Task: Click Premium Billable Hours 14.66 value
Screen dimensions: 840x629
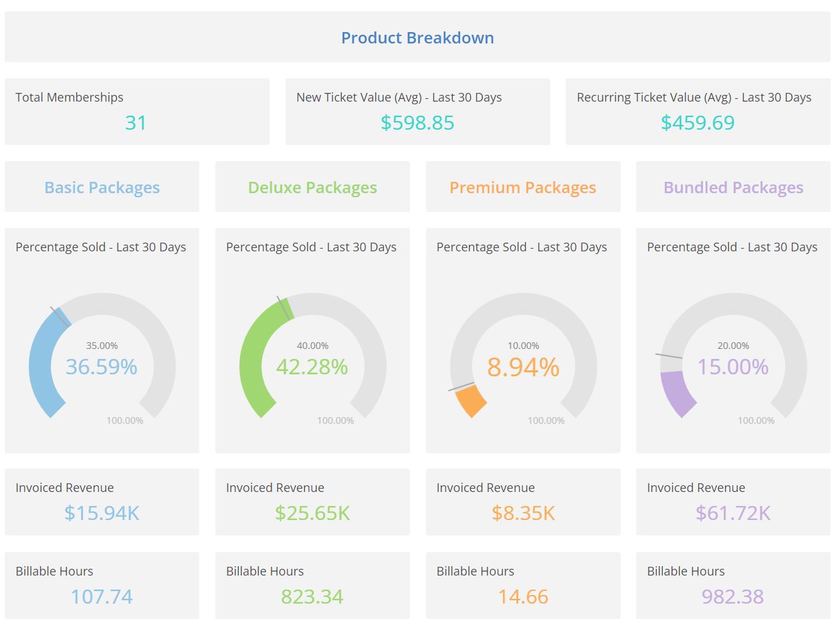Action: tap(522, 596)
